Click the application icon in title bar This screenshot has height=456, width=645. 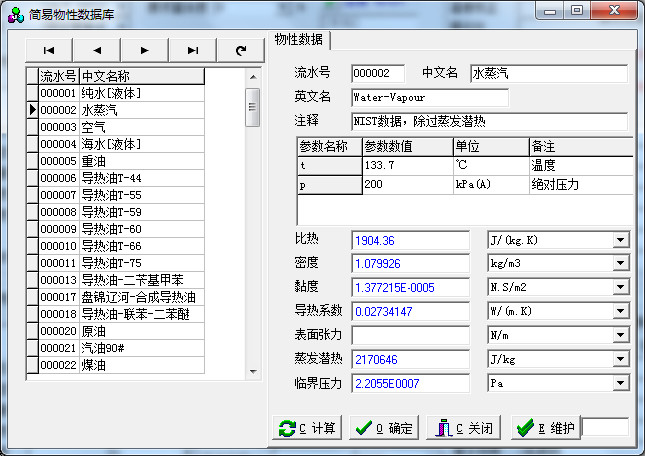16,15
